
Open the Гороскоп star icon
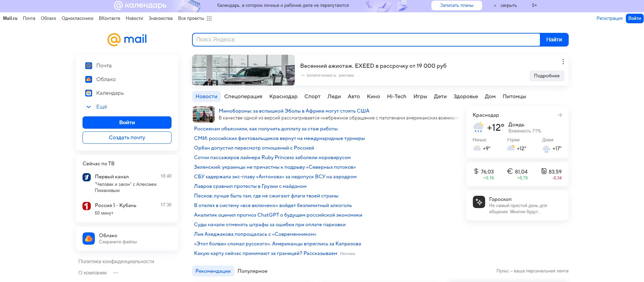(479, 202)
